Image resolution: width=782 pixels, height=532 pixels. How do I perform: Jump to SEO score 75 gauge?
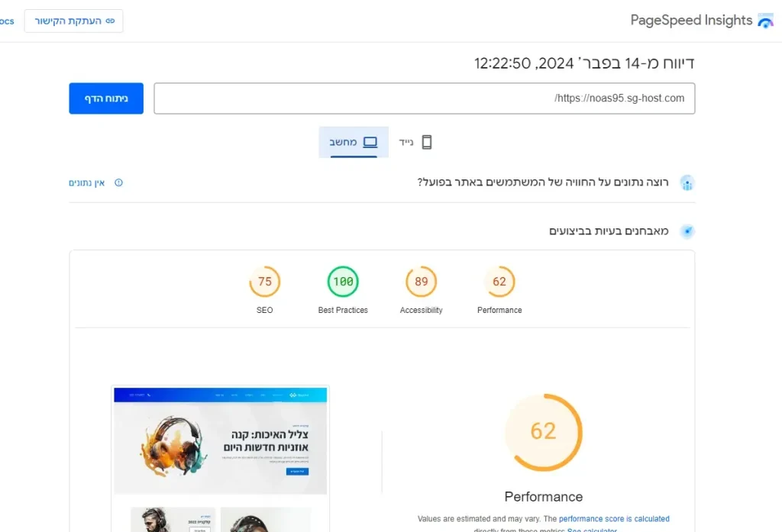pos(265,282)
